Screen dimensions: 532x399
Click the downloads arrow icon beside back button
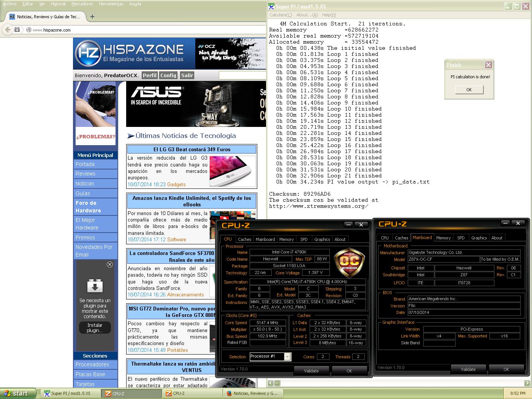point(17,30)
